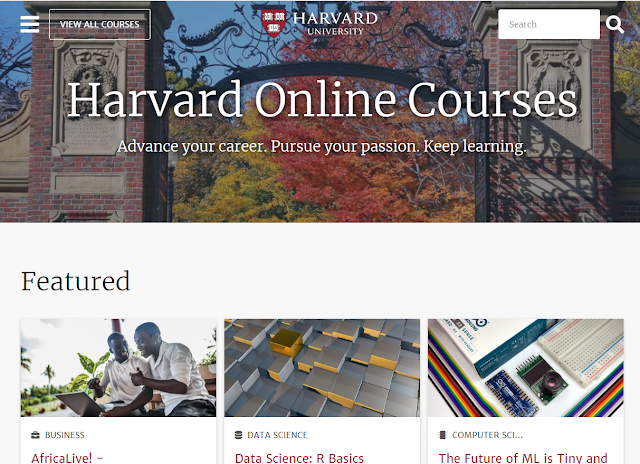
Task: Click the magnifying glass search icon
Action: 615,24
